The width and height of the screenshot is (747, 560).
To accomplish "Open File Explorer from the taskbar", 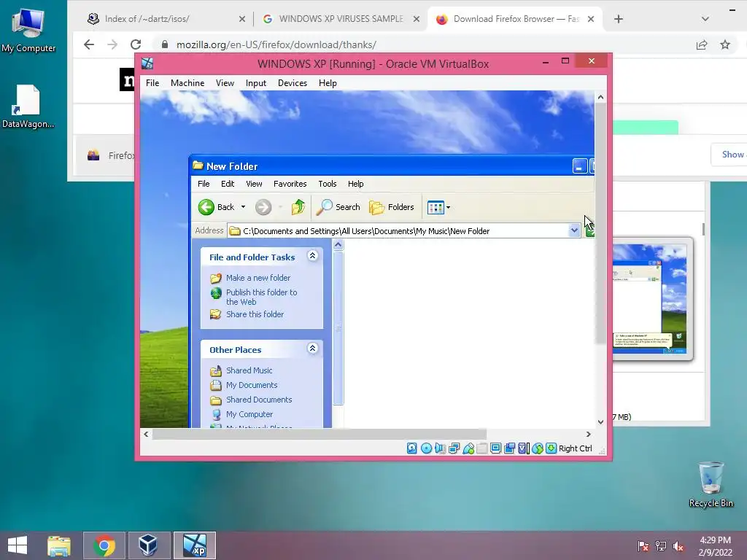I will click(59, 545).
